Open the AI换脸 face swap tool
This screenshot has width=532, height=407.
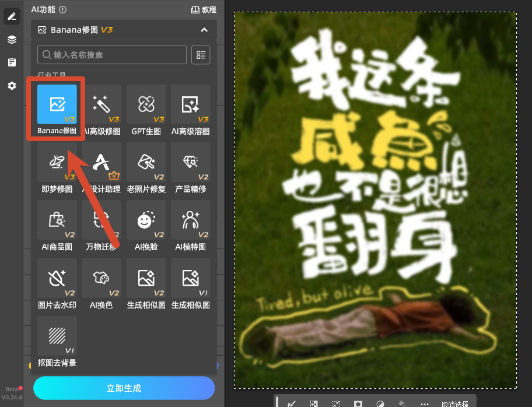pyautogui.click(x=146, y=220)
